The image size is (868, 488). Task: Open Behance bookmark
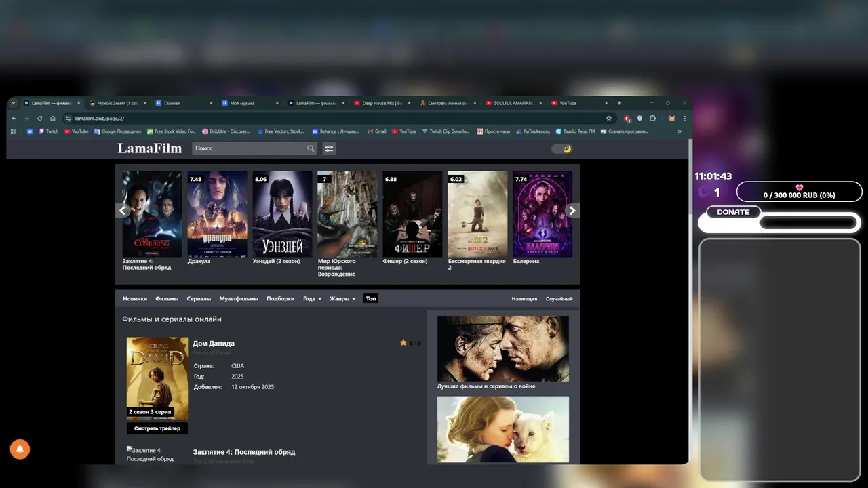[x=336, y=131]
